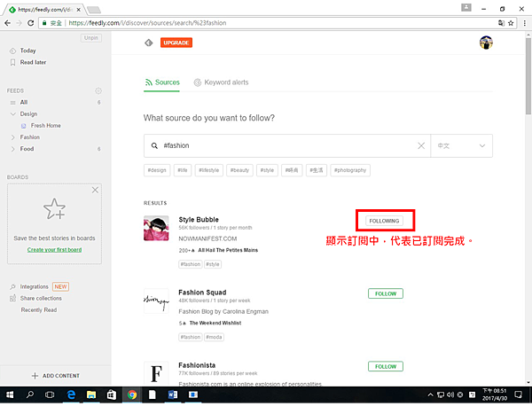Switch to the Sources tab
Viewport: 532px width, 406px height.
(x=162, y=82)
